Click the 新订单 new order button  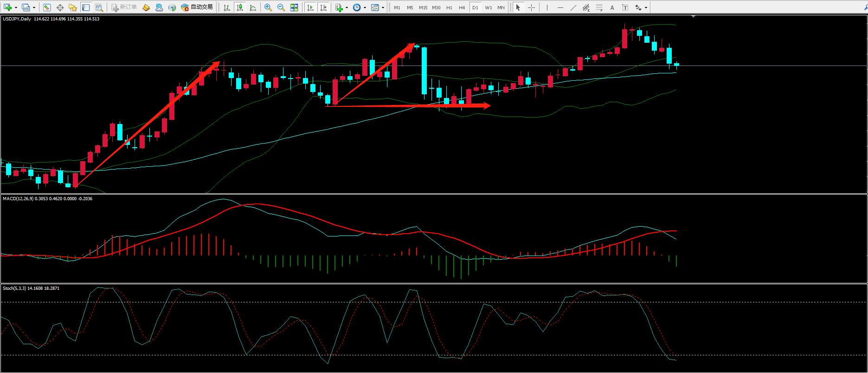[124, 7]
